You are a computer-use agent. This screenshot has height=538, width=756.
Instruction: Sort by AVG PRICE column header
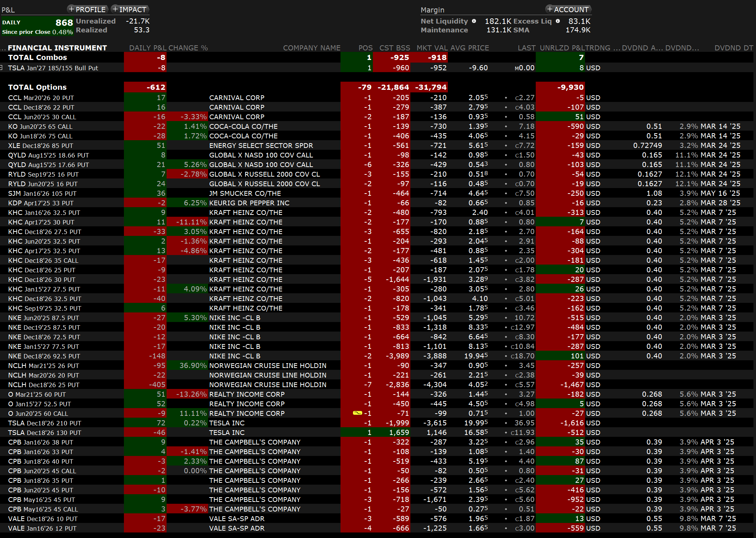coord(469,48)
